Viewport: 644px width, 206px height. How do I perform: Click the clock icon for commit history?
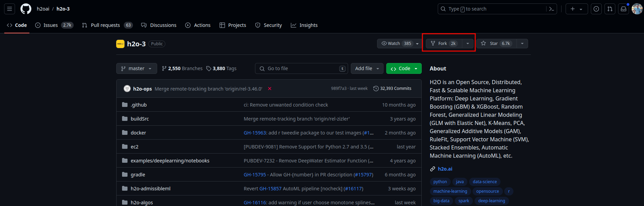coord(376,89)
